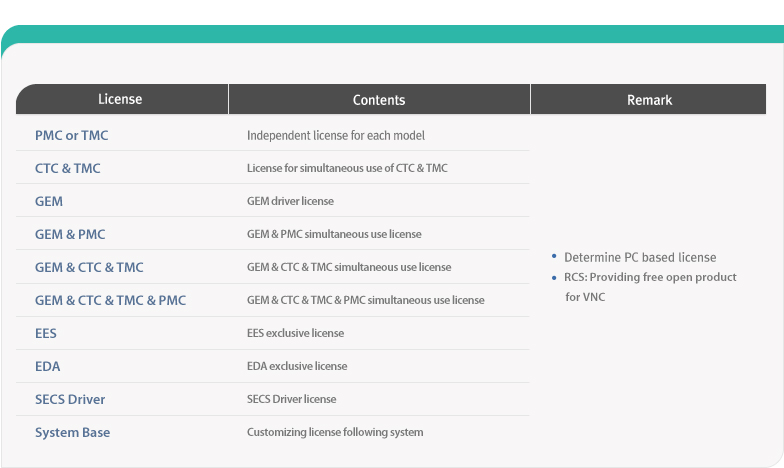Click the 'SECS Driver license' description
Screen dimensions: 784x468
coord(291,399)
